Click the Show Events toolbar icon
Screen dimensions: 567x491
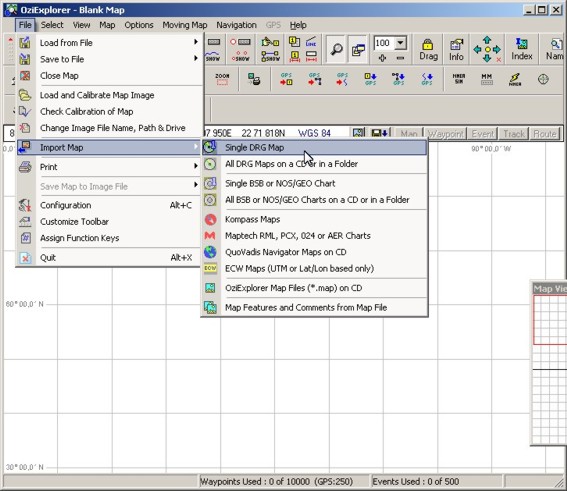240,56
